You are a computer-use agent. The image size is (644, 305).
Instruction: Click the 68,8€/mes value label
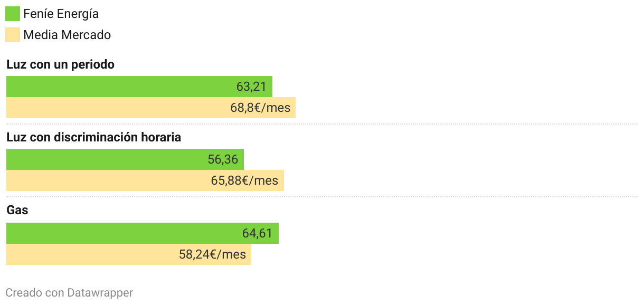click(x=260, y=108)
